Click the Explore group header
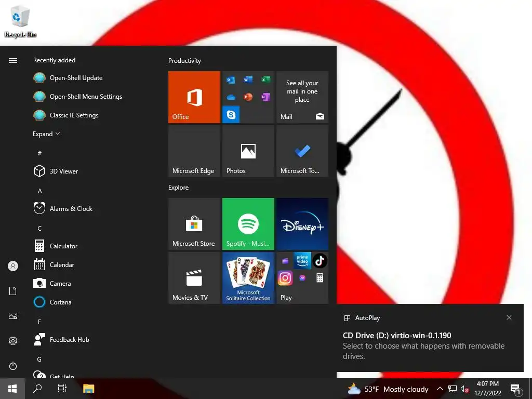Screen dimensions: 532x399 pyautogui.click(x=179, y=187)
